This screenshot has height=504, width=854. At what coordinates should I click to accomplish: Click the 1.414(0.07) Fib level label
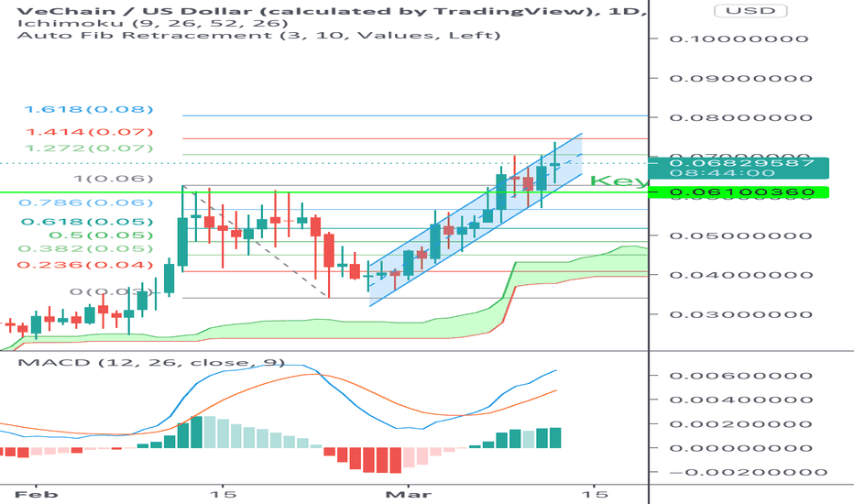click(x=89, y=132)
